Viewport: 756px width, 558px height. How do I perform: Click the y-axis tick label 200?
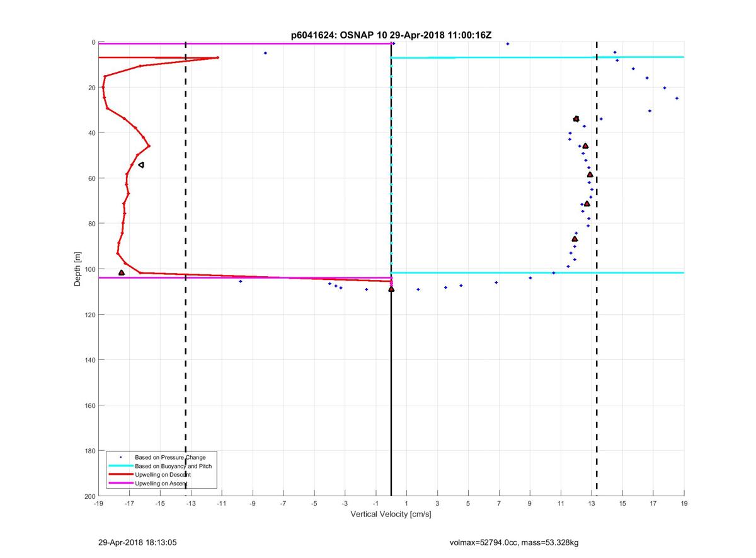(89, 496)
